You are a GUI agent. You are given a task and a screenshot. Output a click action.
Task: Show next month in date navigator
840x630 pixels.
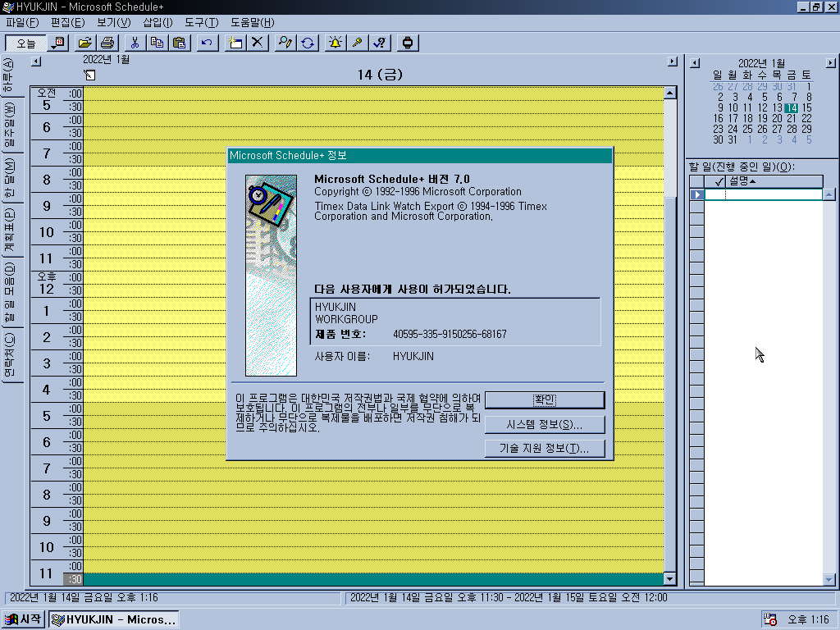pyautogui.click(x=831, y=63)
